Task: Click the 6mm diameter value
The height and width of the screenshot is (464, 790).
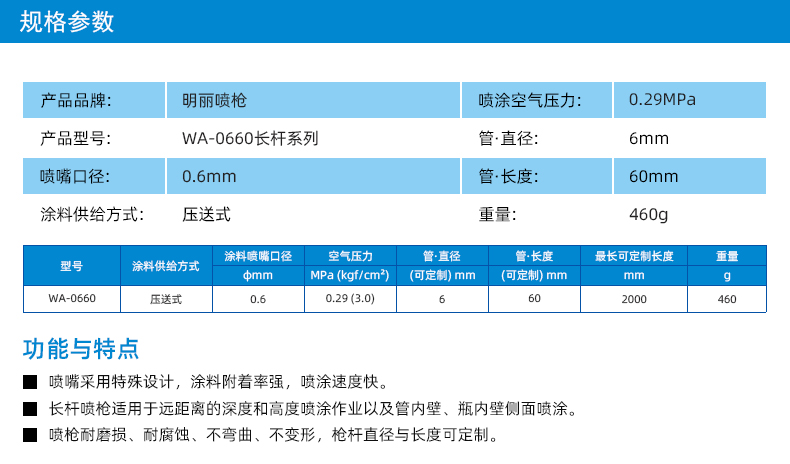Action: pos(648,138)
